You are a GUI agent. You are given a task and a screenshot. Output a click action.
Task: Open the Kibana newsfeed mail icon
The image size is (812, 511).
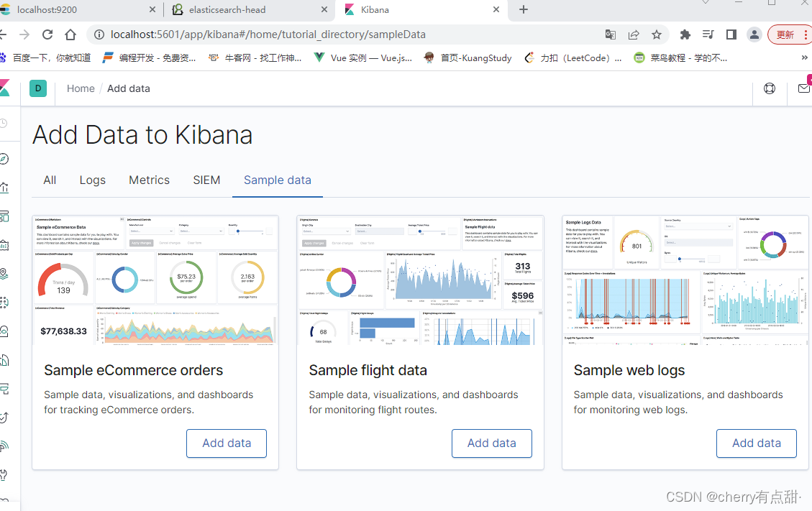point(804,88)
